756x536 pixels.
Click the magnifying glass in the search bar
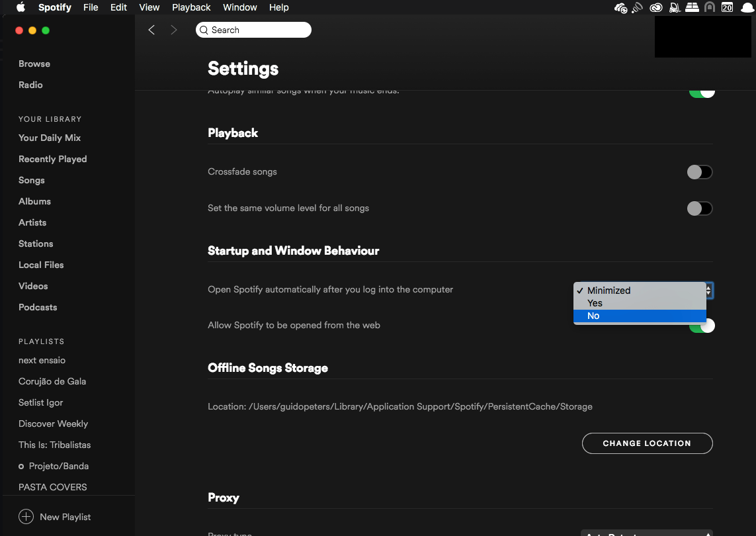pos(205,30)
